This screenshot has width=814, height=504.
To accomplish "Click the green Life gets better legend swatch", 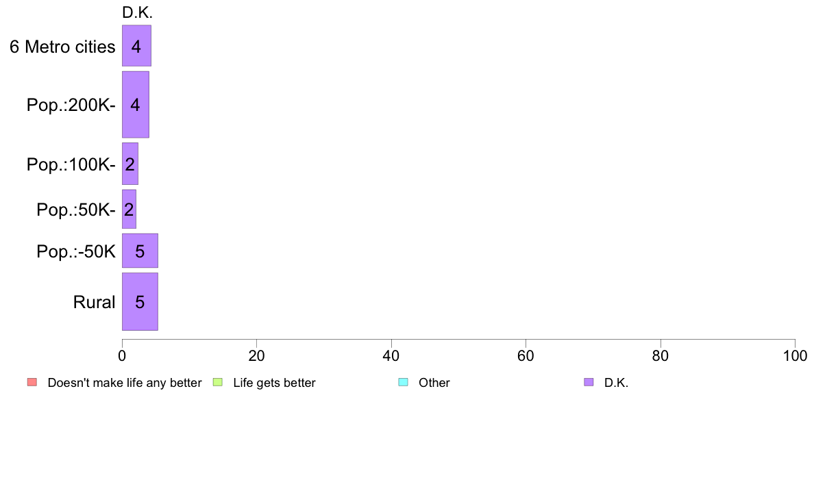I will [x=217, y=383].
